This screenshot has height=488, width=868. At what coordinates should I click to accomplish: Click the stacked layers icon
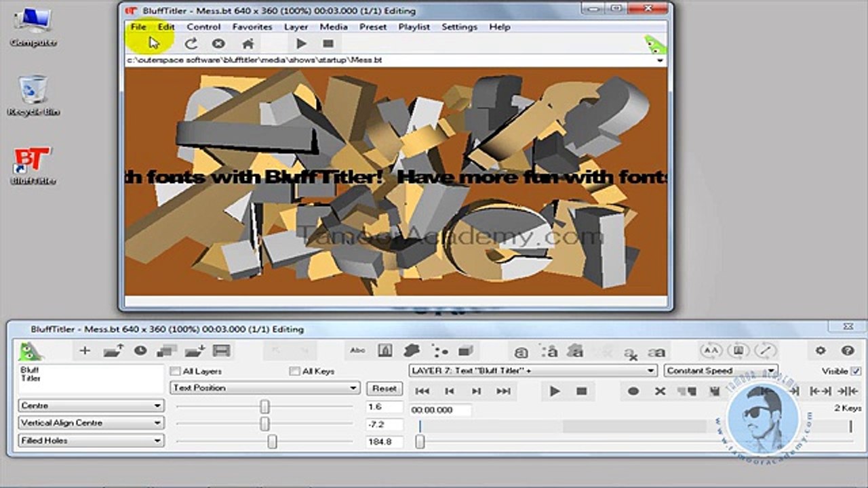(167, 350)
